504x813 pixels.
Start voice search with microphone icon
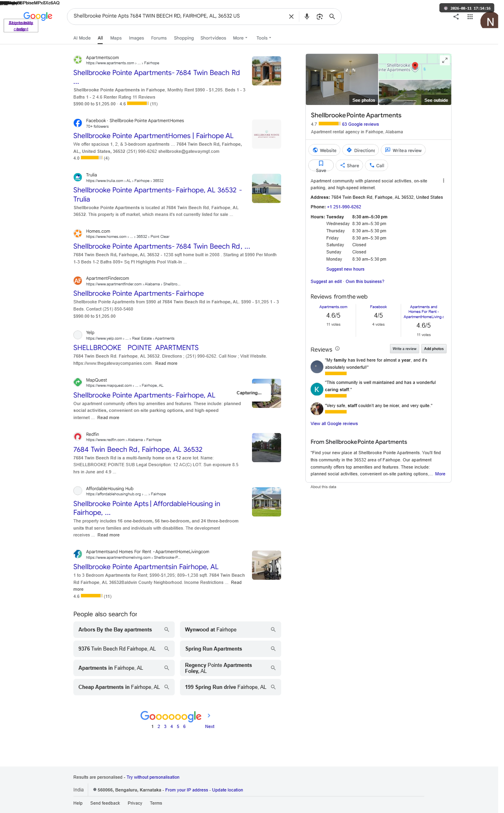point(307,16)
